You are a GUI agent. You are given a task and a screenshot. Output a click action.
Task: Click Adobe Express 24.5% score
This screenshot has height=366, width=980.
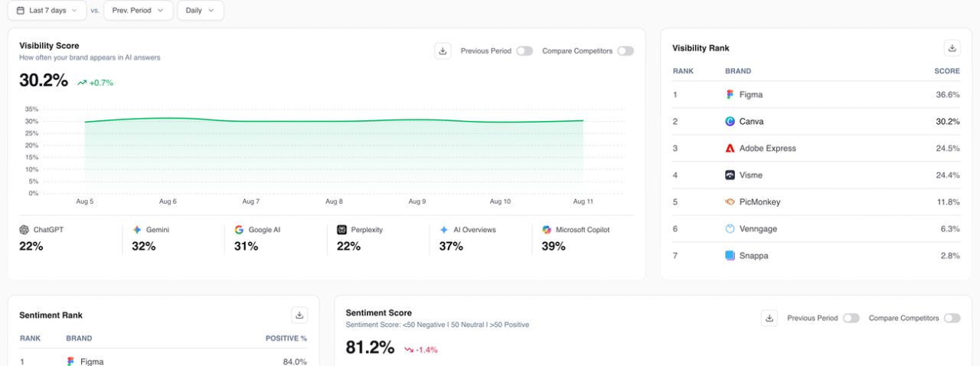coord(948,149)
